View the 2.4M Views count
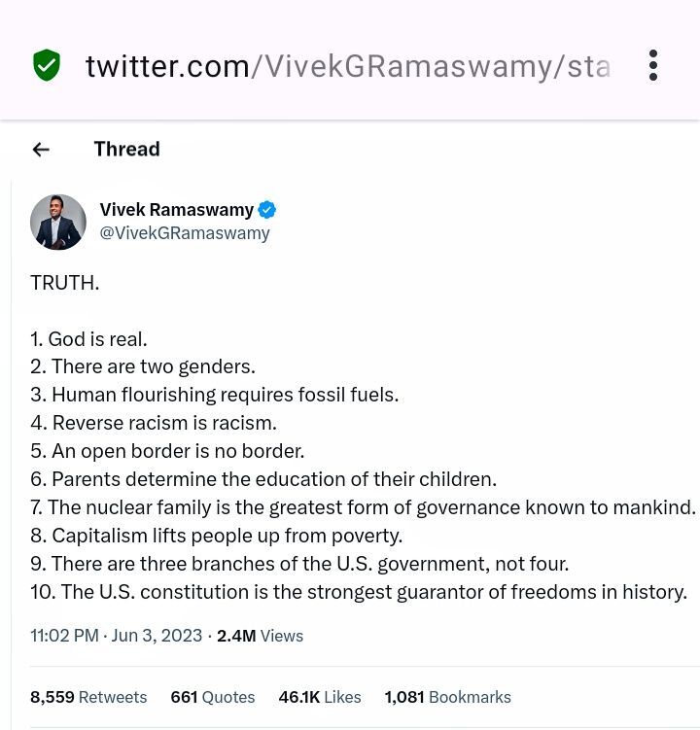 click(x=260, y=636)
